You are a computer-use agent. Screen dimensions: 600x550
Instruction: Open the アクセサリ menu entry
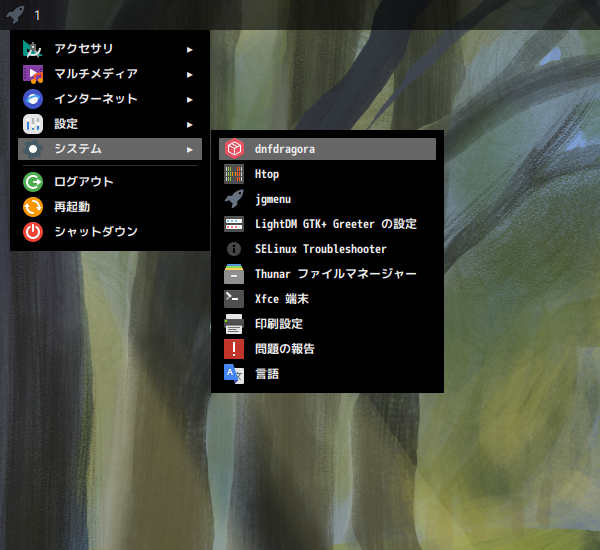coord(110,49)
